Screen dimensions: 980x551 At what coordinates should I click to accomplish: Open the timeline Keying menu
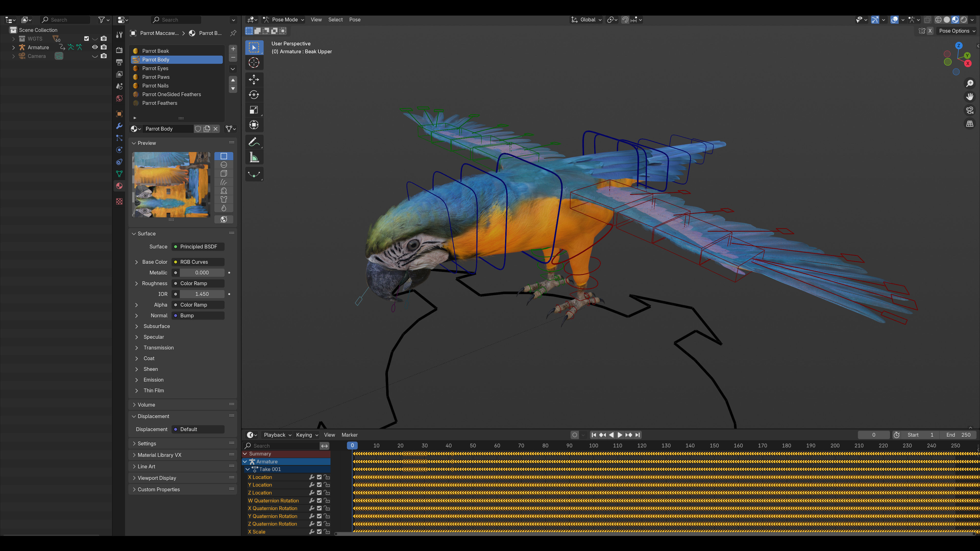(x=307, y=435)
